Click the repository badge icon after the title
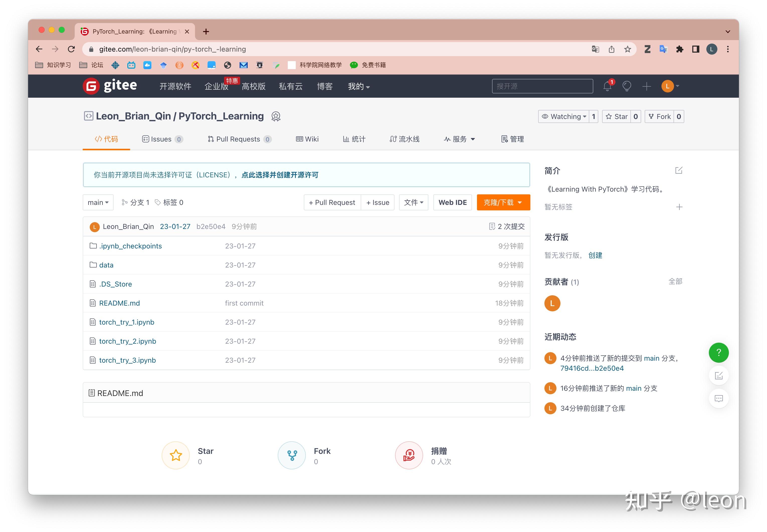This screenshot has height=532, width=767. coord(276,116)
